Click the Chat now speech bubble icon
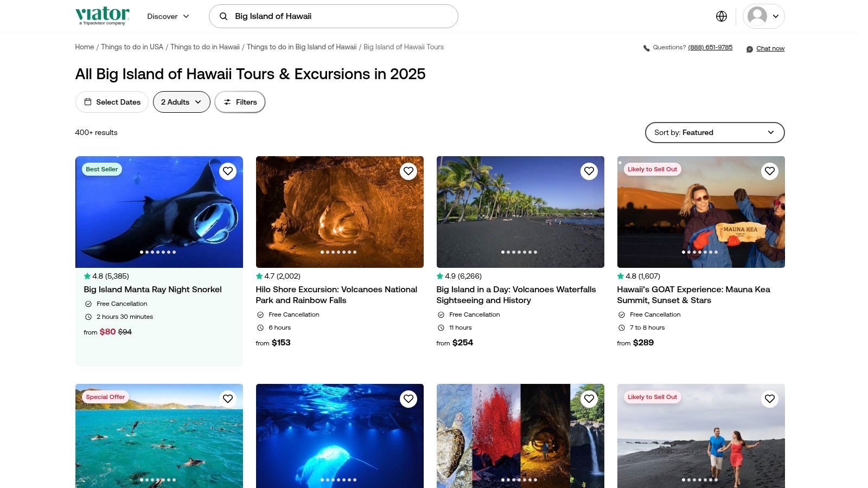The image size is (868, 488). [x=749, y=49]
